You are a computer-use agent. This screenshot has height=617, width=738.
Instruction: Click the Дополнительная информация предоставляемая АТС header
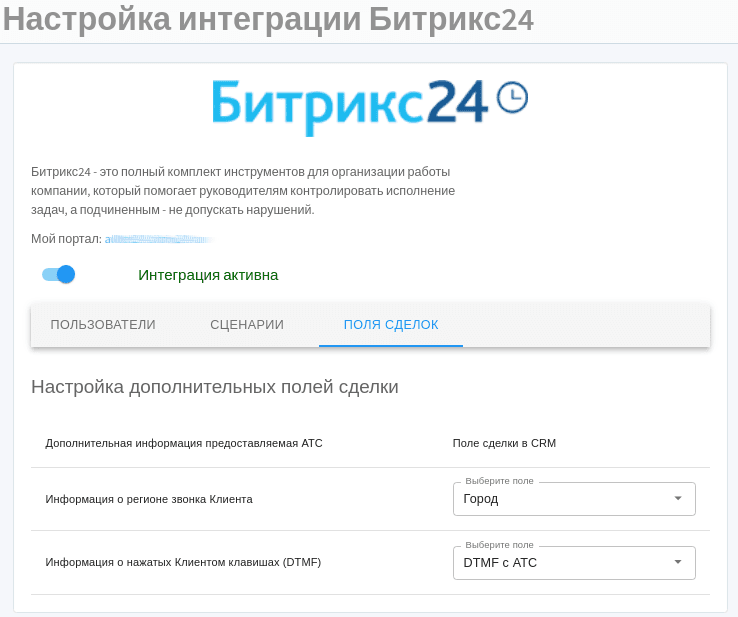click(184, 443)
